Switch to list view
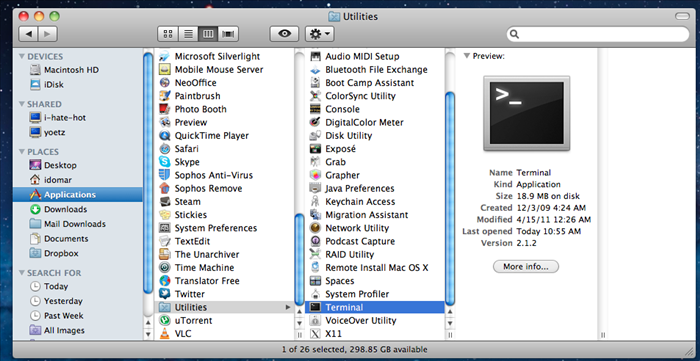 (188, 34)
